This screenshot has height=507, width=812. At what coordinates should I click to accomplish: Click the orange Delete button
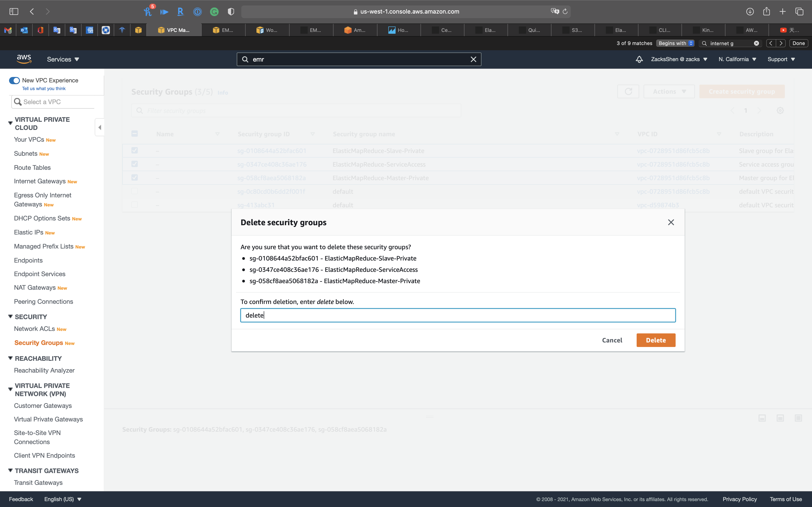tap(656, 340)
